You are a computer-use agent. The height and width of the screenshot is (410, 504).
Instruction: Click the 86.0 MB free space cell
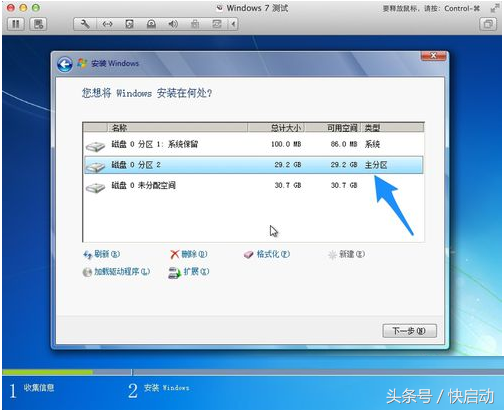coord(344,144)
